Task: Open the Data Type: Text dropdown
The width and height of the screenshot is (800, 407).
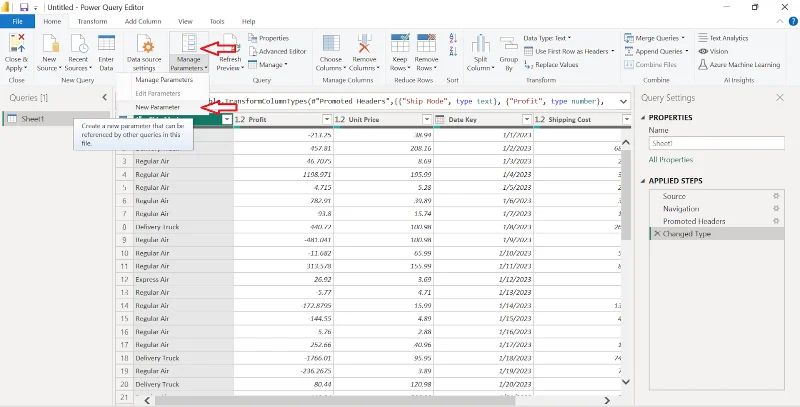Action: click(547, 38)
